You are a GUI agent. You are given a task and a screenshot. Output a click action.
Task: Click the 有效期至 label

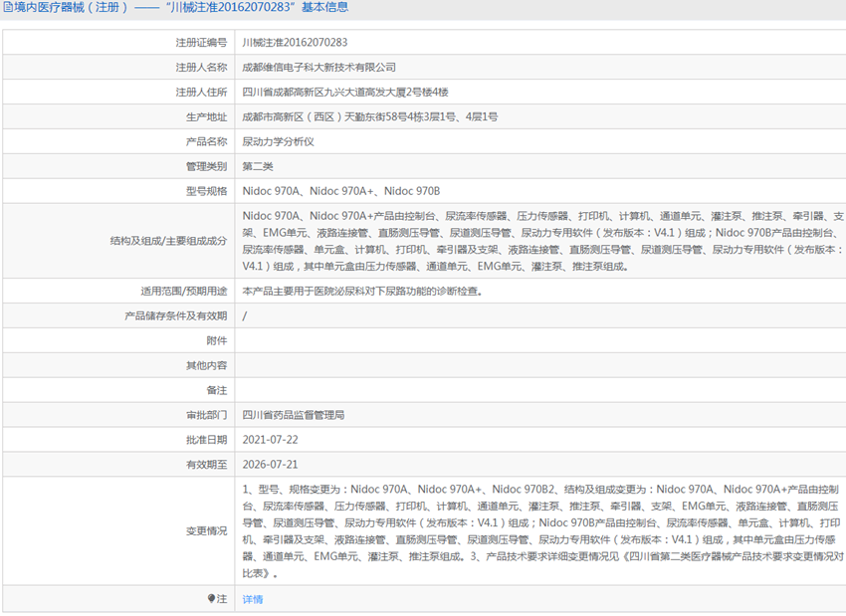[x=206, y=465]
